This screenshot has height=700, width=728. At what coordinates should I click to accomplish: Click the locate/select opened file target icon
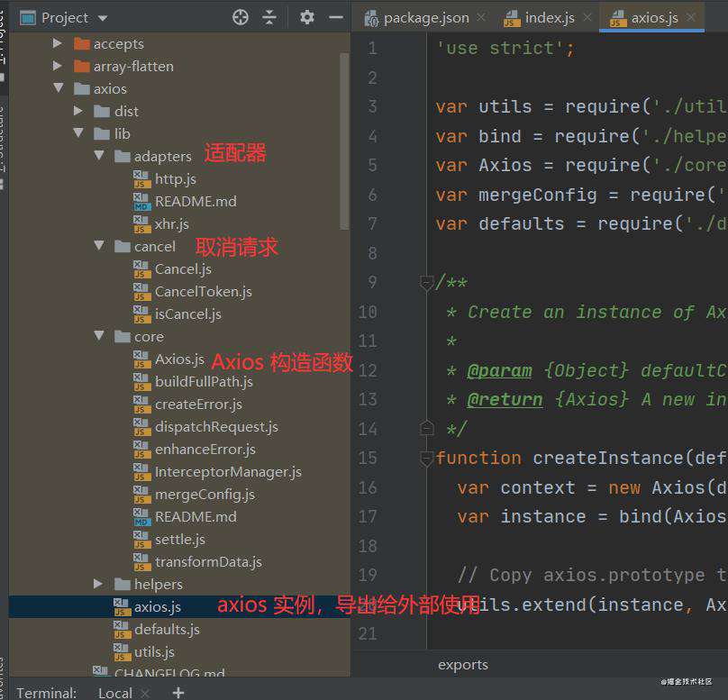(x=240, y=18)
